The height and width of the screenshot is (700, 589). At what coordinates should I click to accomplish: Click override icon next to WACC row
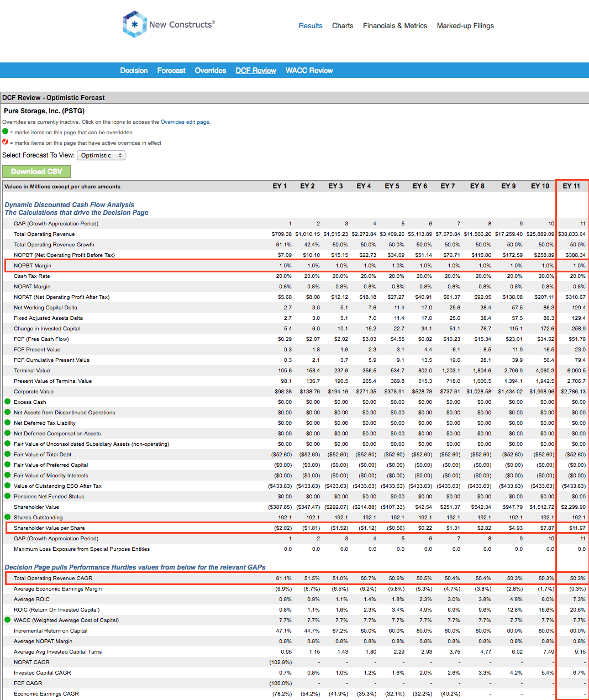8,620
